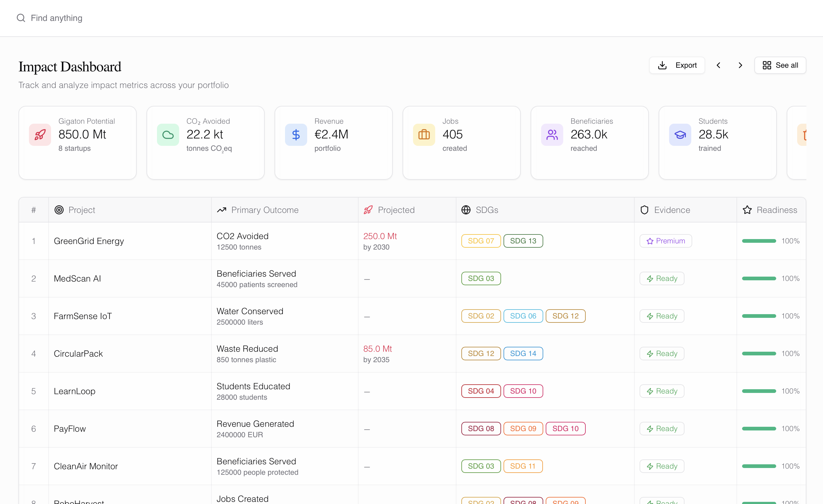This screenshot has width=823, height=504.
Task: Click the Ready badge in LearnLoop row
Action: pos(662,391)
